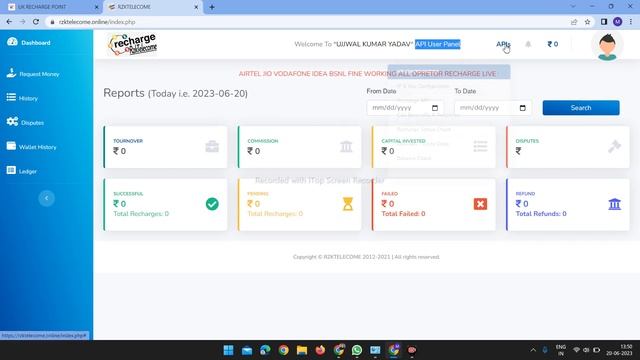640x360 pixels.
Task: Click the Pending hourglass icon
Action: point(348,204)
